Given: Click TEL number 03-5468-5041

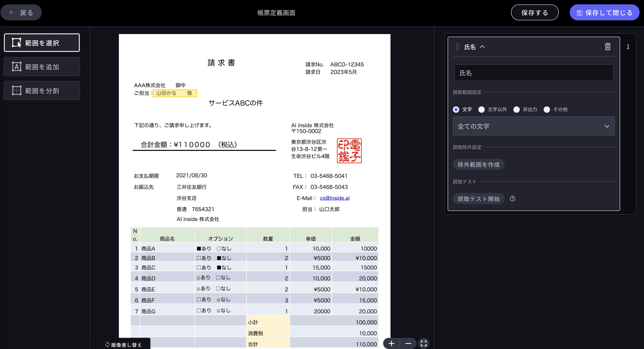Looking at the screenshot, I should tap(329, 176).
